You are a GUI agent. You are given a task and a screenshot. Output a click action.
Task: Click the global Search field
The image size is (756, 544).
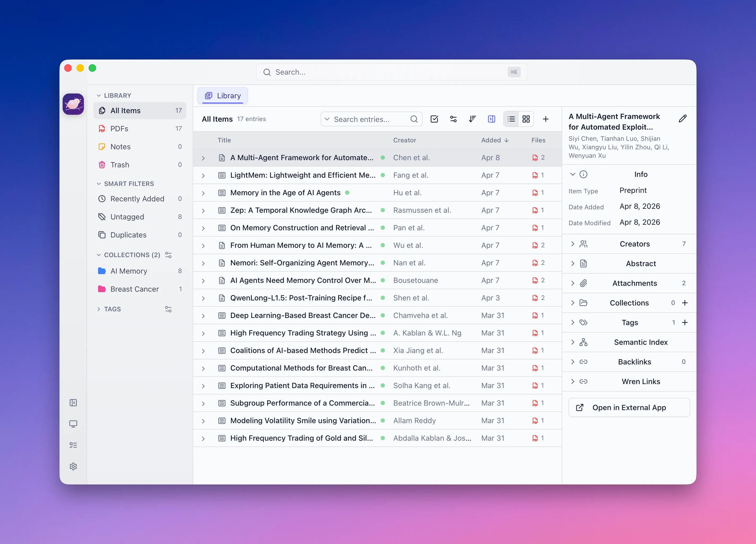tap(391, 72)
